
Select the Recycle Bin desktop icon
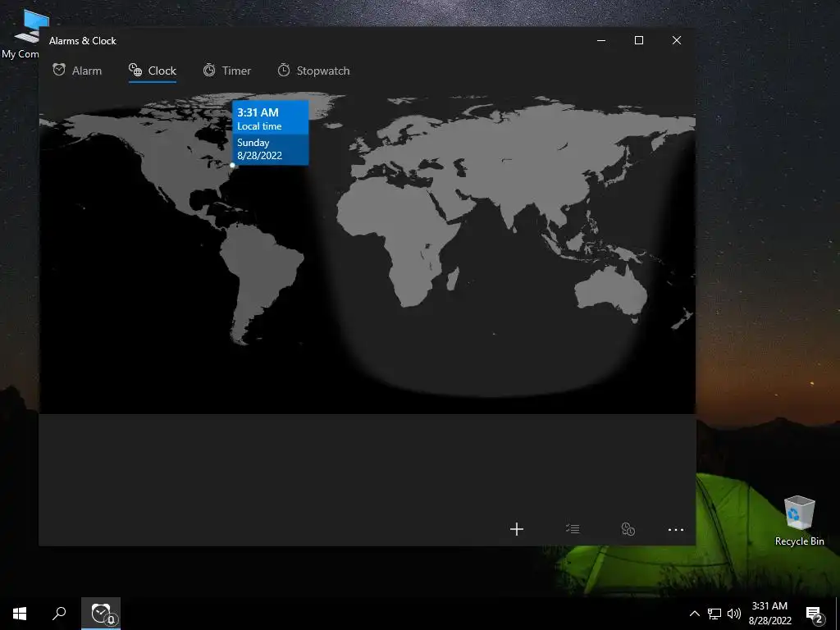tap(799, 521)
